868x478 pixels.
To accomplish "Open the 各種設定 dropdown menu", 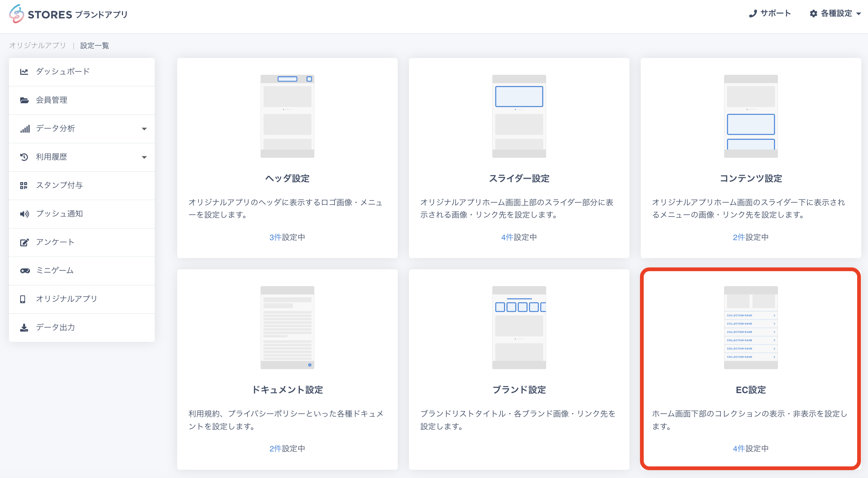I will pyautogui.click(x=835, y=13).
